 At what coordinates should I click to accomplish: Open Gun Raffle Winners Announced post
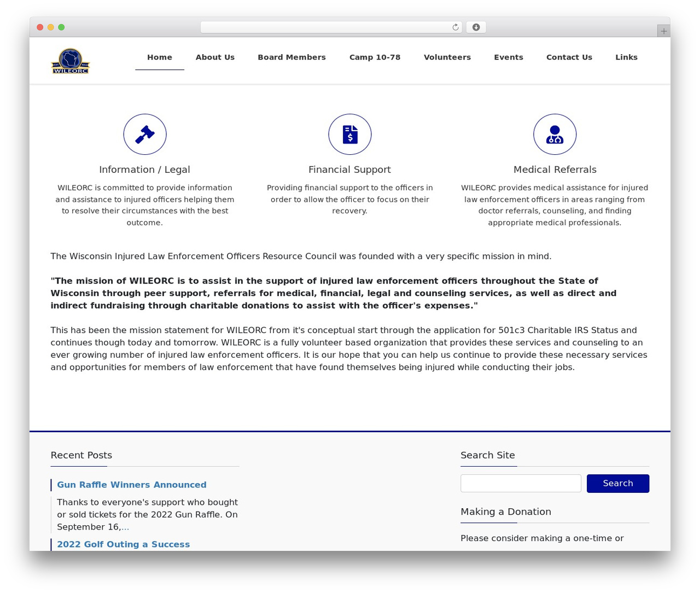pos(132,485)
